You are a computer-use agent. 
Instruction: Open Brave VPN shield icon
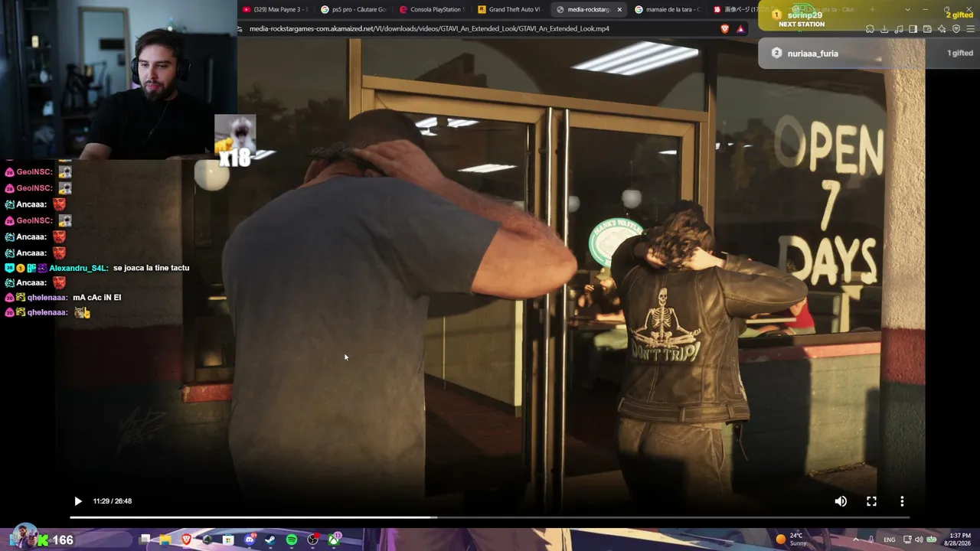pos(956,29)
